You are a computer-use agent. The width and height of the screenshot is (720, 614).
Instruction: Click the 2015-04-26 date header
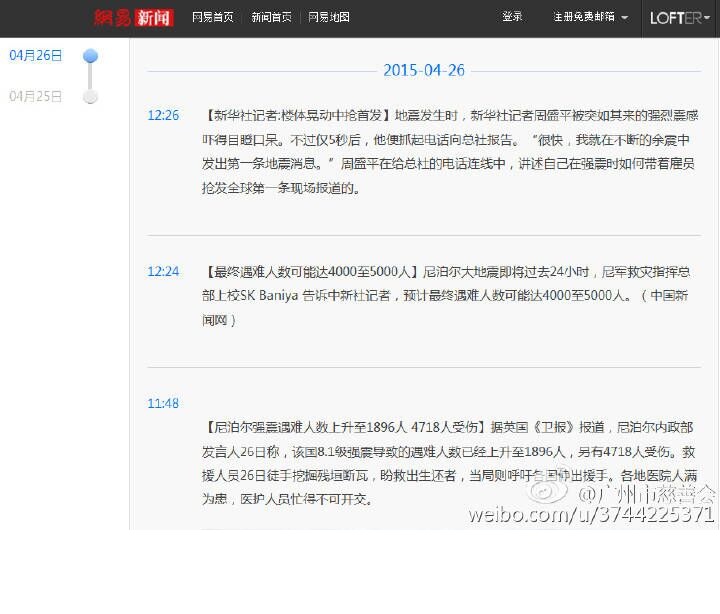(x=424, y=70)
